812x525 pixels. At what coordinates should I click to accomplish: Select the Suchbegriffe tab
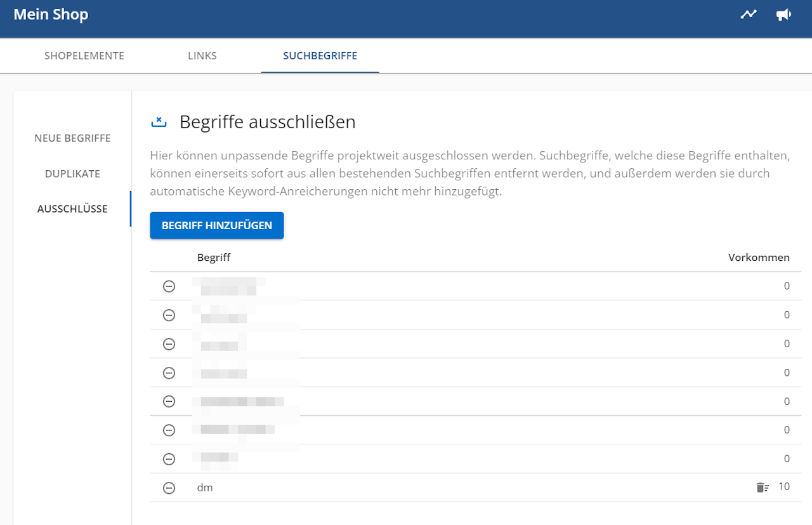[x=320, y=56]
